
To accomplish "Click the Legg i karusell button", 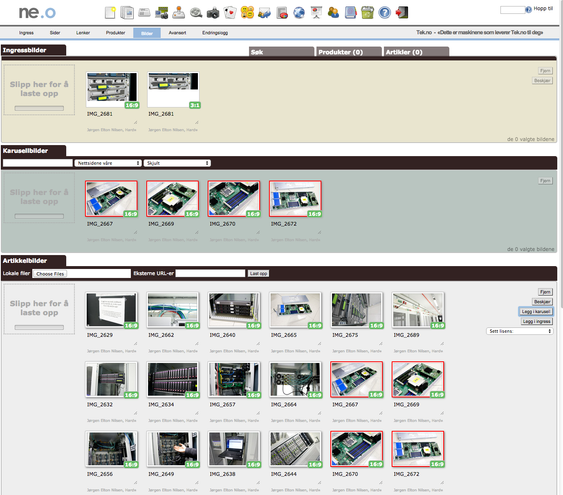I will point(536,312).
